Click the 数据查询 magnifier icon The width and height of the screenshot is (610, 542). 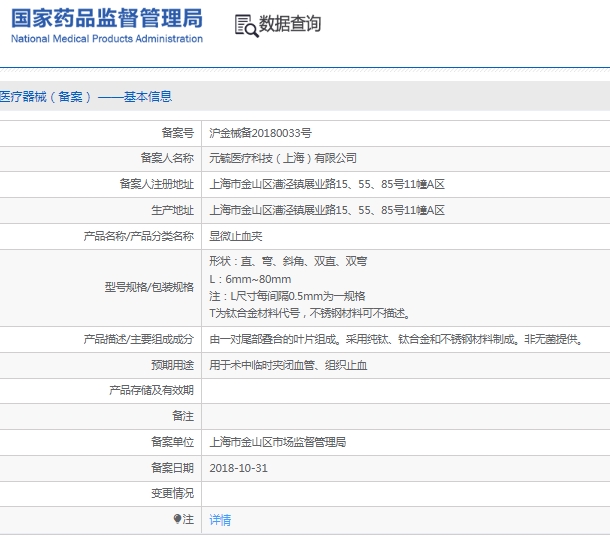[x=246, y=26]
